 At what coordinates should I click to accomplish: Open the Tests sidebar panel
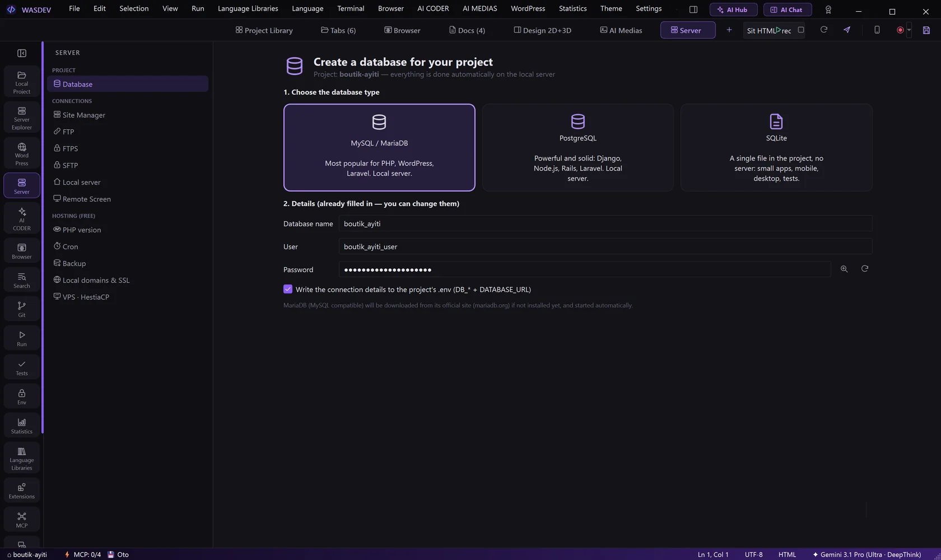coord(21,368)
